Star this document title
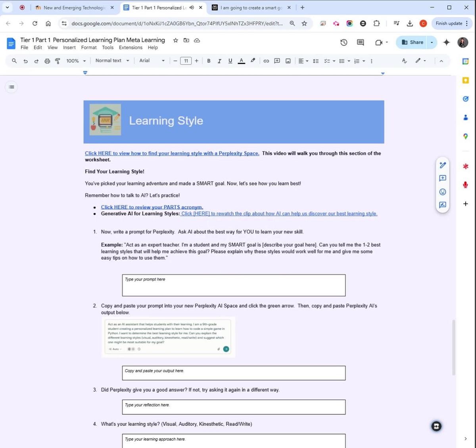This screenshot has height=448, width=476. [x=175, y=40]
